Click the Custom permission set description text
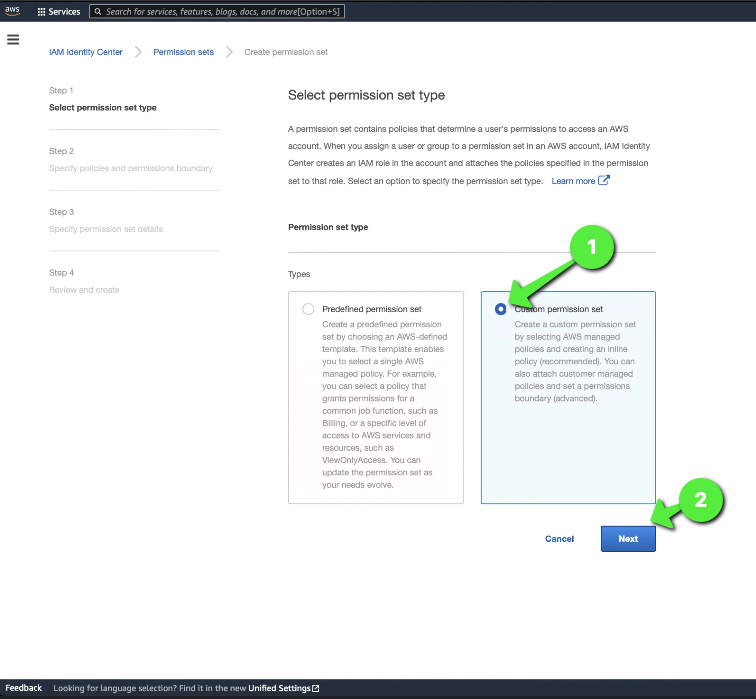 coord(575,361)
